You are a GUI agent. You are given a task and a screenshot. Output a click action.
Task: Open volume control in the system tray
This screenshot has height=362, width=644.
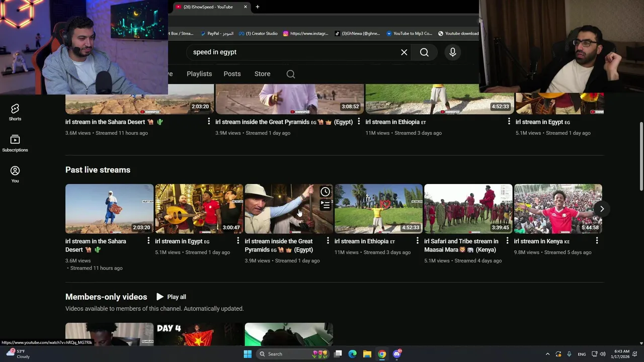click(x=602, y=354)
